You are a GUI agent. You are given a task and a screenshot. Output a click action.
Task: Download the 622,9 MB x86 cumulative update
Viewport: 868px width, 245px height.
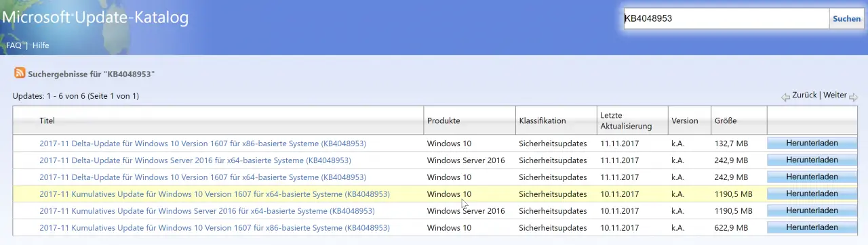point(812,228)
